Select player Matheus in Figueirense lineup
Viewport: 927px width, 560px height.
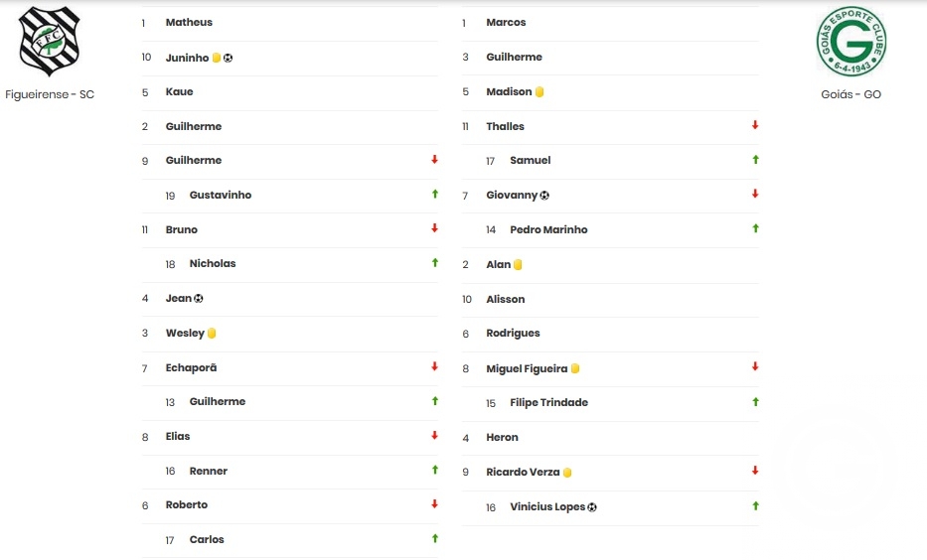tap(189, 23)
